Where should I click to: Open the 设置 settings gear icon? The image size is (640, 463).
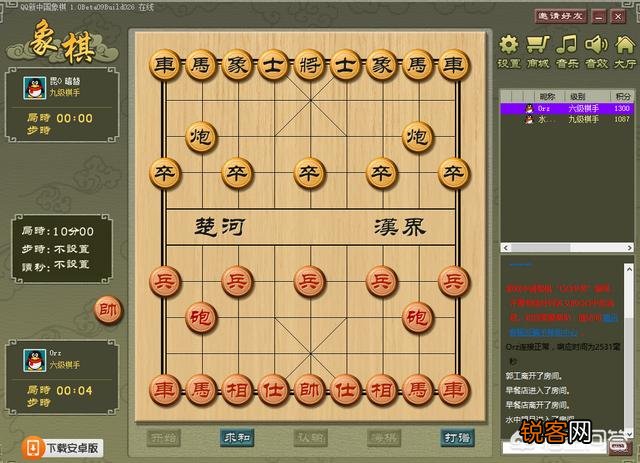pyautogui.click(x=509, y=52)
